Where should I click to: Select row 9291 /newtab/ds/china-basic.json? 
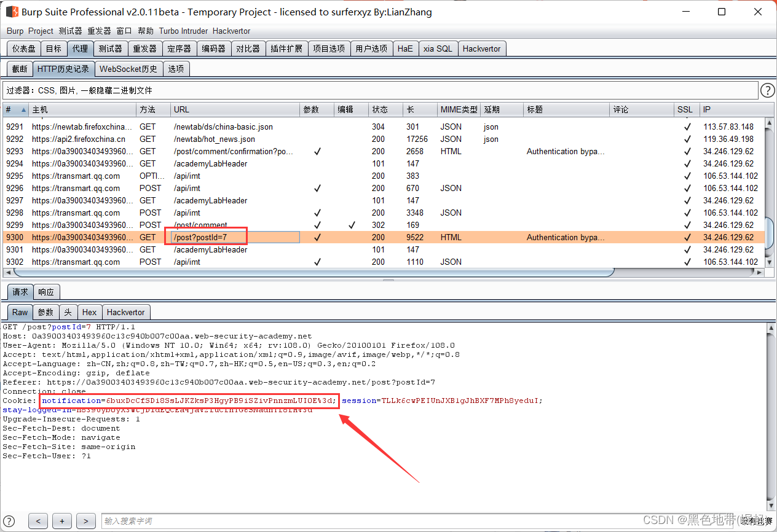tap(383, 127)
